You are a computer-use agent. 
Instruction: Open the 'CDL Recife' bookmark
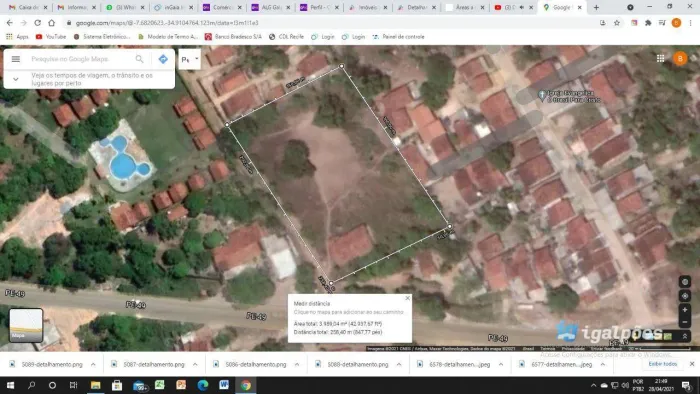[287, 37]
